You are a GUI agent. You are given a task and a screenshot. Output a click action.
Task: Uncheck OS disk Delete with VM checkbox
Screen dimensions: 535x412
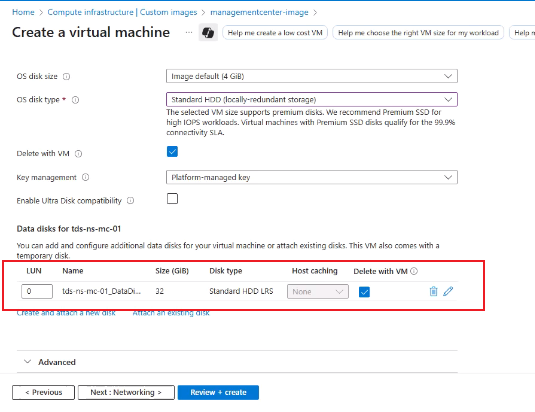[x=172, y=151]
